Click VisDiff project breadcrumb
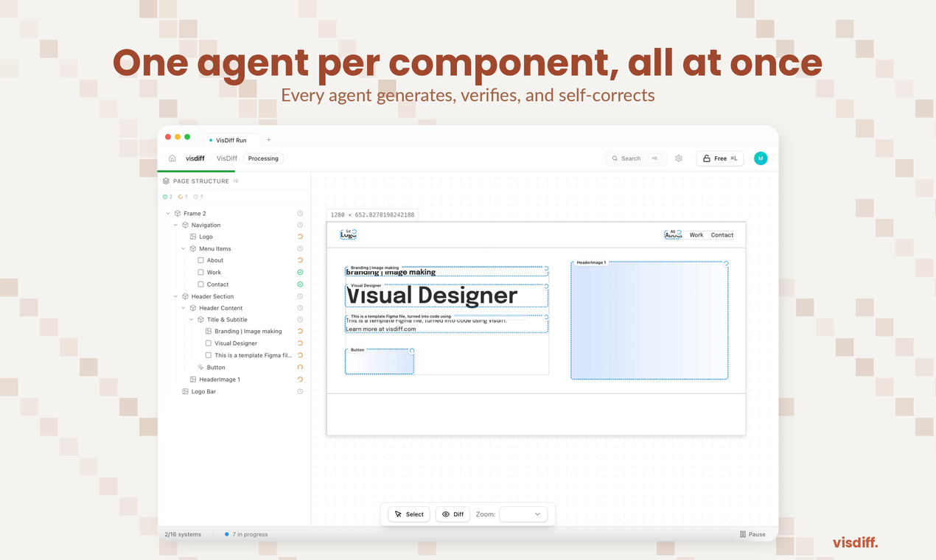936x560 pixels. [226, 158]
